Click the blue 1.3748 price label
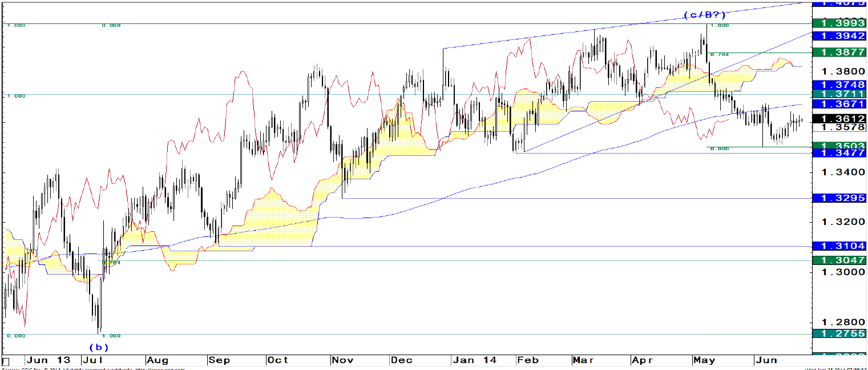 pyautogui.click(x=839, y=85)
